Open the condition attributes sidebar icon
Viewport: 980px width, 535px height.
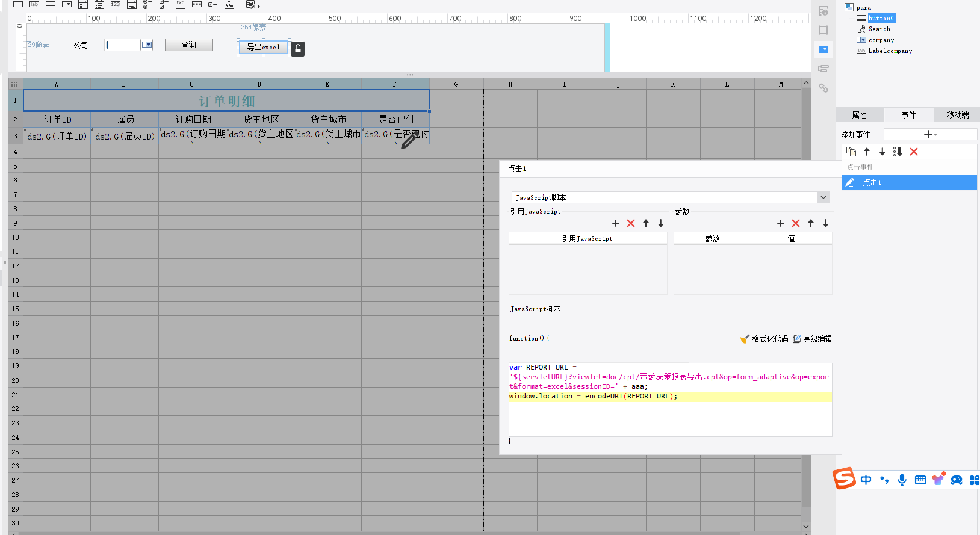click(x=823, y=69)
